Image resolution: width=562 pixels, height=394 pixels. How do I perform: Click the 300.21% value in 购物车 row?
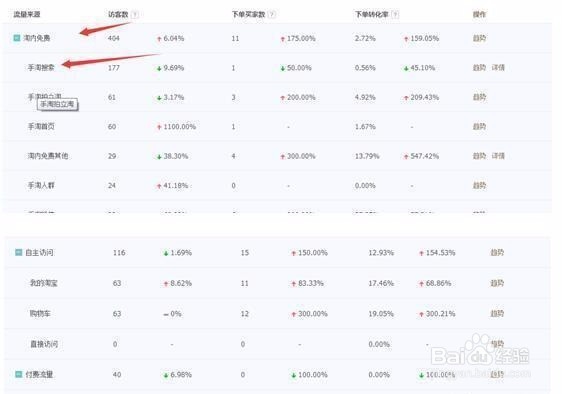[x=440, y=314]
